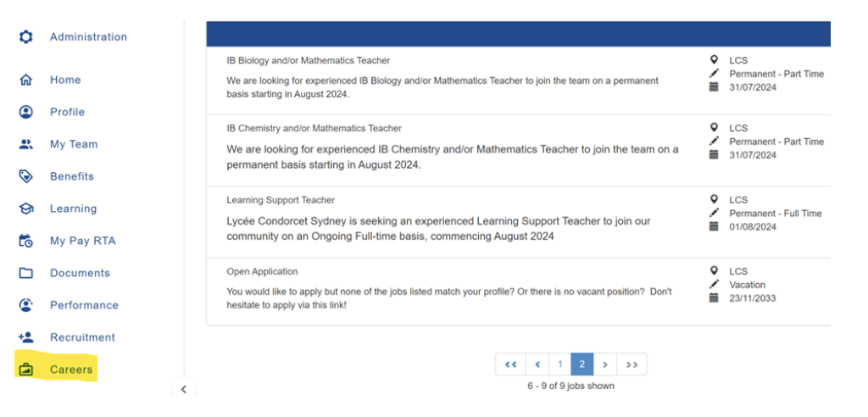This screenshot has height=417, width=868.
Task: Open the IB Biology and/or Mathematics Teacher job
Action: [309, 60]
